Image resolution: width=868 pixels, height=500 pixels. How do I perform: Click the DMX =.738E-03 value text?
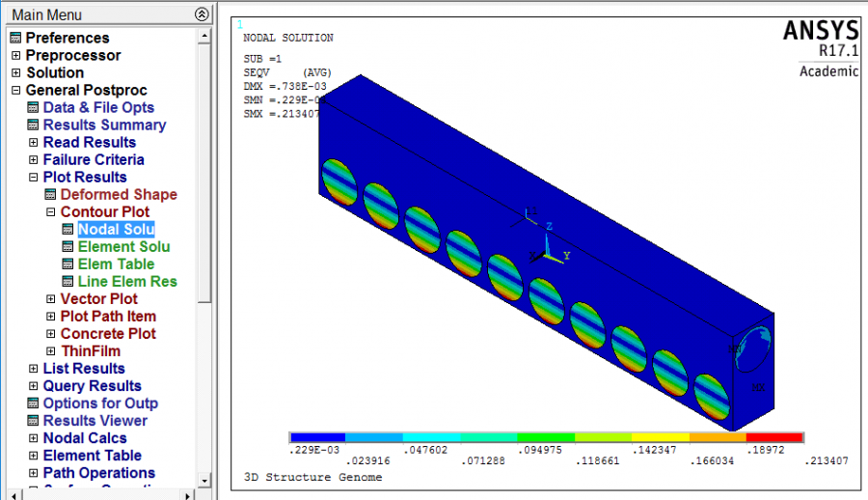point(285,86)
